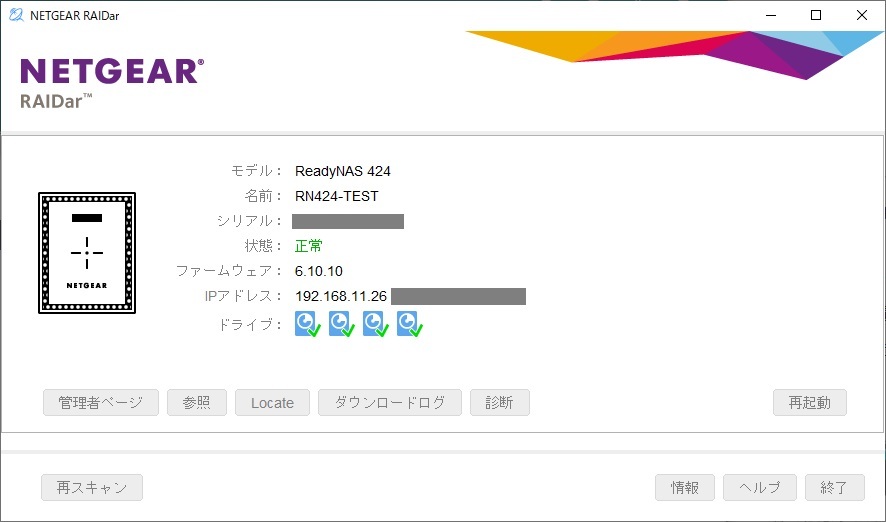Exit with the 終了 button
The width and height of the screenshot is (886, 522).
(835, 488)
